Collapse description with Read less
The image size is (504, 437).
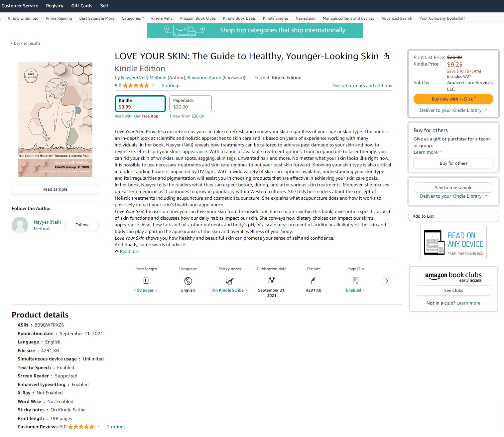127,251
